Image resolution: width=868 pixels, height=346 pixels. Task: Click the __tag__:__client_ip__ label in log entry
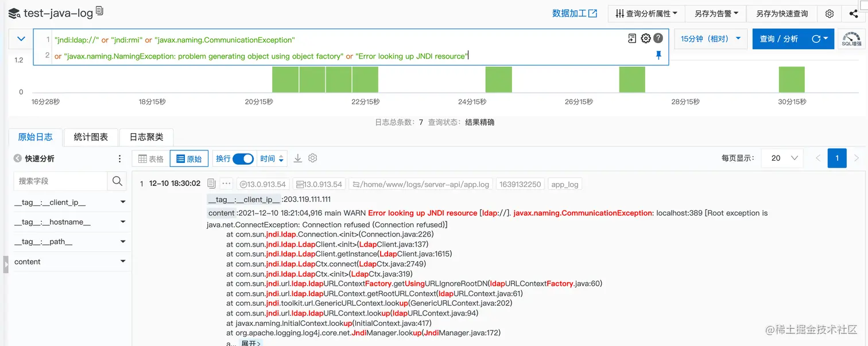pyautogui.click(x=244, y=200)
